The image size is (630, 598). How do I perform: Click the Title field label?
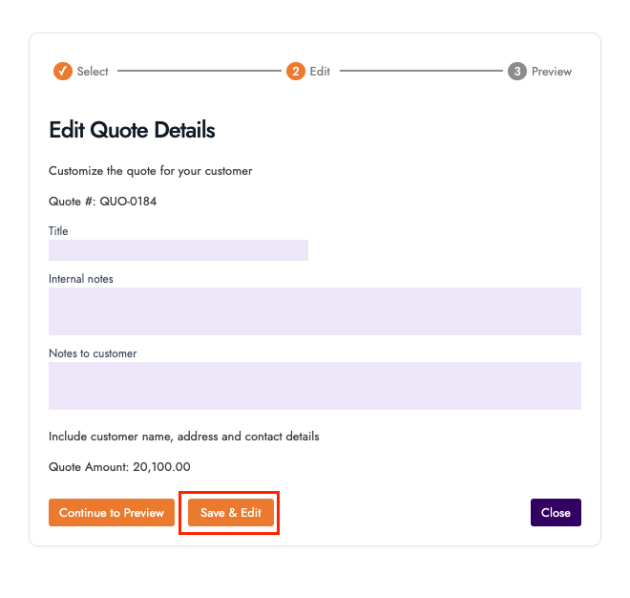[58, 231]
